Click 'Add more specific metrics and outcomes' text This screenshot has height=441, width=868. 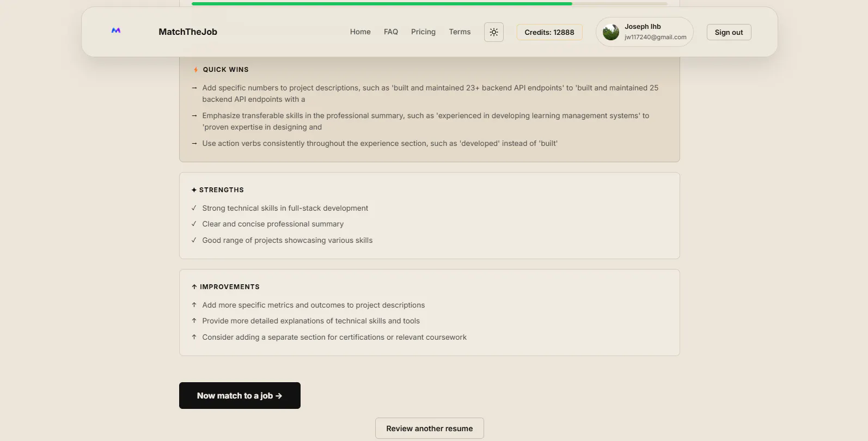pyautogui.click(x=314, y=305)
